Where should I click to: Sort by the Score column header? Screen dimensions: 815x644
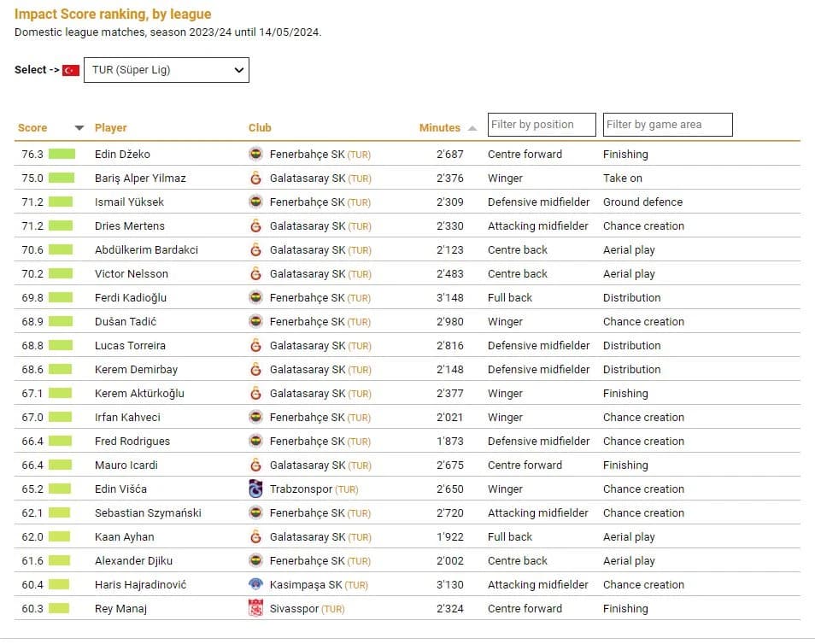click(32, 128)
